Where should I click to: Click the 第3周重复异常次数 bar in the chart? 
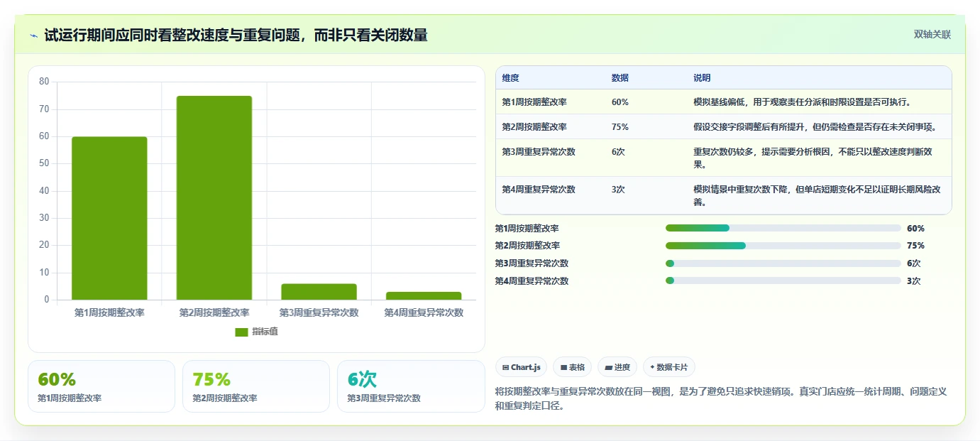319,292
